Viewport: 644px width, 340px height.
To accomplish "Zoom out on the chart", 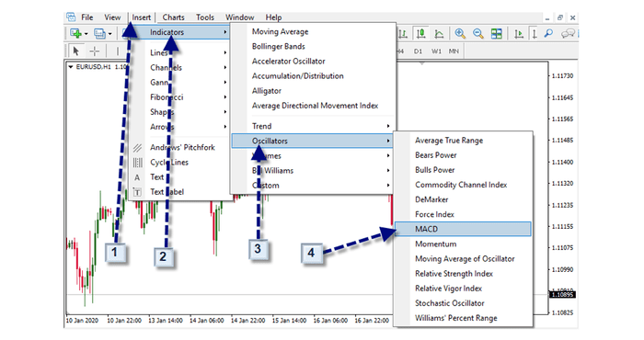I will pos(478,33).
